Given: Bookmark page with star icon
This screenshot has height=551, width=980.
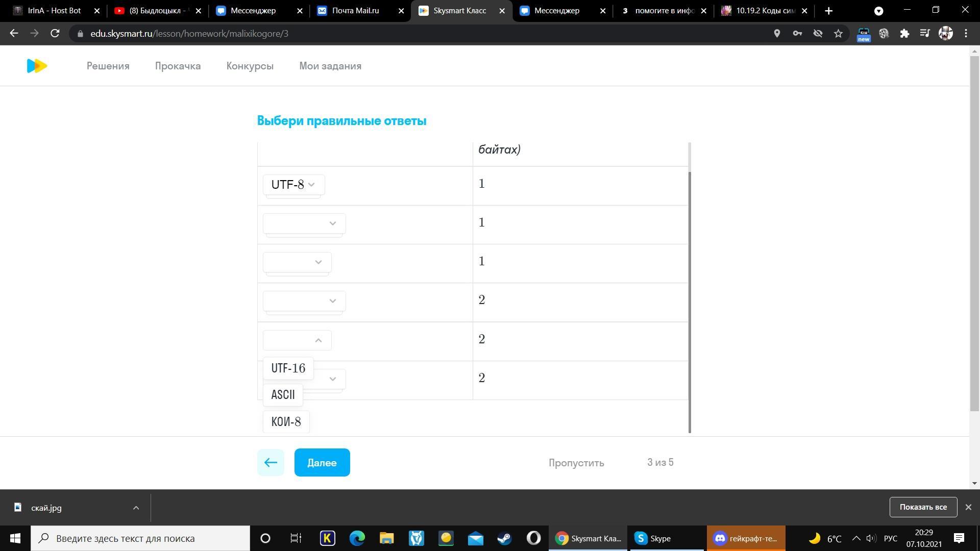Looking at the screenshot, I should click(x=838, y=34).
